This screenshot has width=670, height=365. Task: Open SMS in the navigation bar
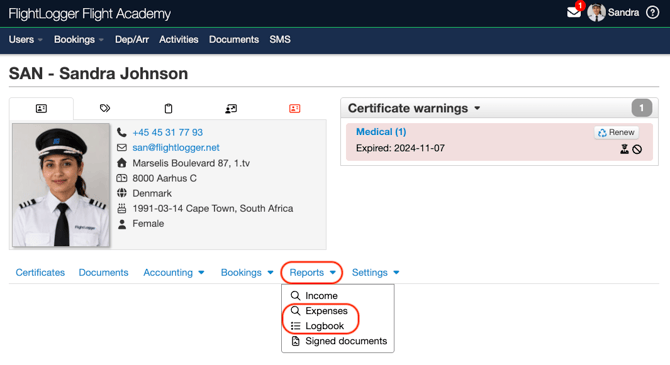pyautogui.click(x=280, y=40)
